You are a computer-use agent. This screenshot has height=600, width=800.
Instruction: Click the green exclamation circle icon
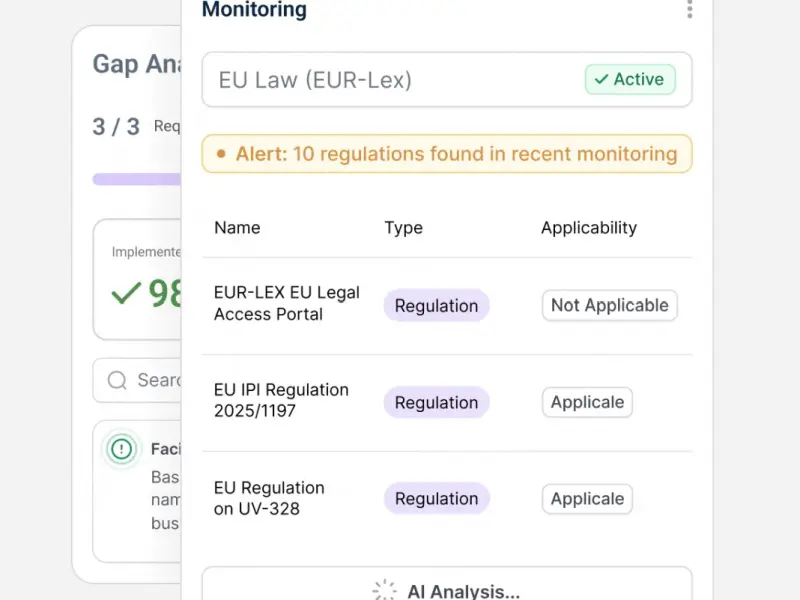pos(121,449)
